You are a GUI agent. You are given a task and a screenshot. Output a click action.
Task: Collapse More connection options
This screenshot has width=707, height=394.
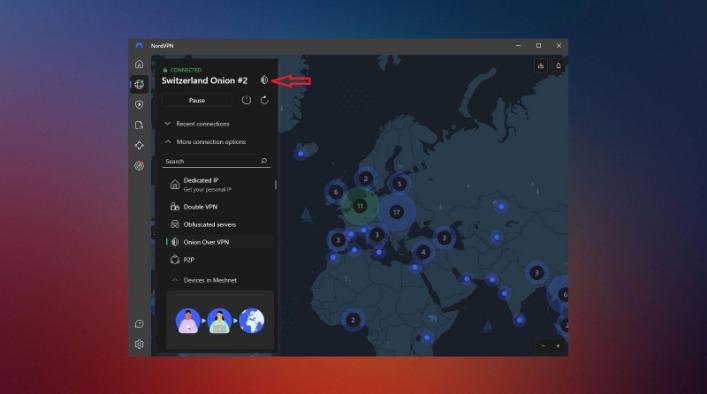(205, 142)
